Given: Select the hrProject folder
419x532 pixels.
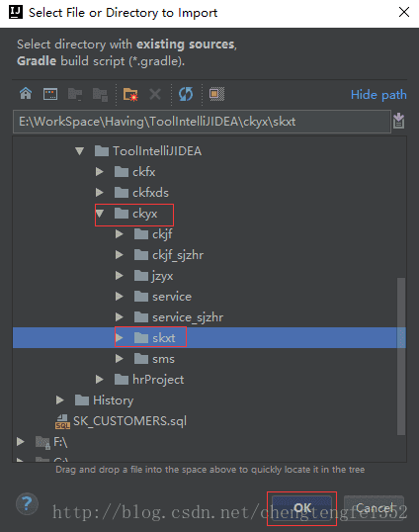Looking at the screenshot, I should (158, 380).
